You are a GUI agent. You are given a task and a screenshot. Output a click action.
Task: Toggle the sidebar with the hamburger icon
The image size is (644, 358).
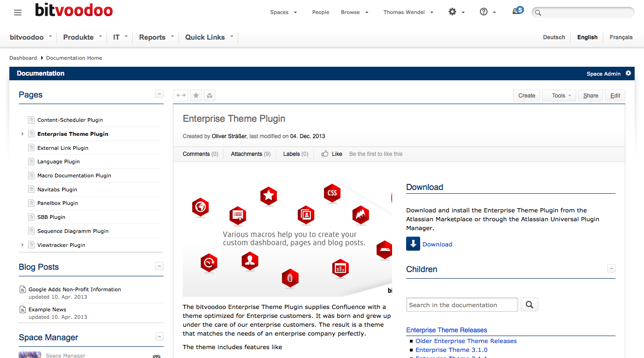pos(18,12)
